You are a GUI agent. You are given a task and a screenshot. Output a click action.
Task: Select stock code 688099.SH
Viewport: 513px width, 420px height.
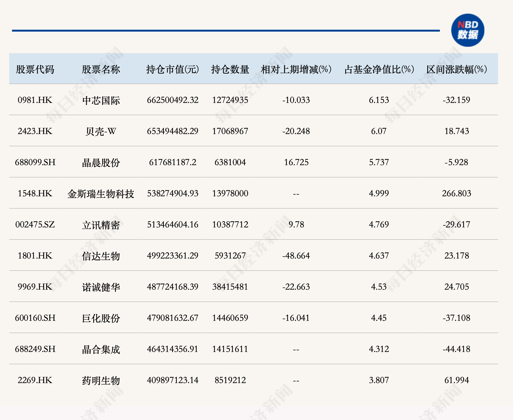[x=35, y=162]
